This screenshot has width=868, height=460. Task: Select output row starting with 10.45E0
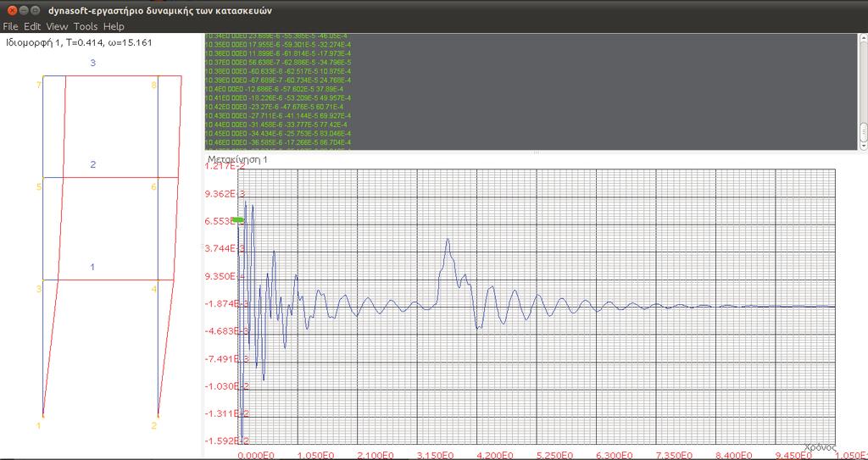(x=278, y=133)
